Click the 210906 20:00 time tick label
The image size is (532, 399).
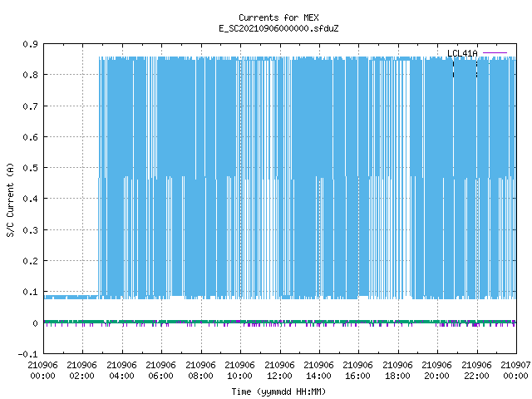(x=437, y=370)
